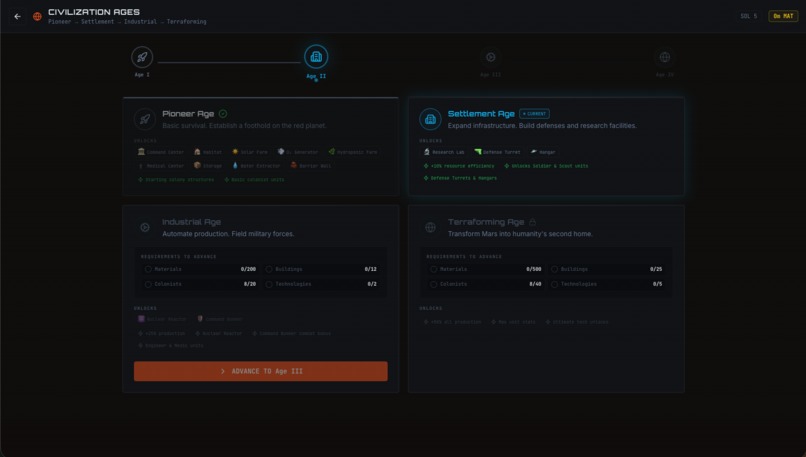Image resolution: width=806 pixels, height=457 pixels.
Task: Click the globe icon beside Civilization Ages
Action: pyautogui.click(x=38, y=16)
